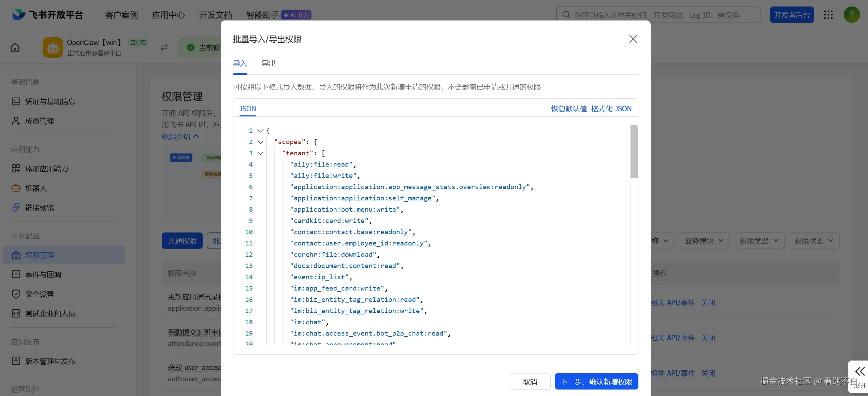Open 安全设置 in the sidebar
The width and height of the screenshot is (868, 396).
click(x=39, y=294)
